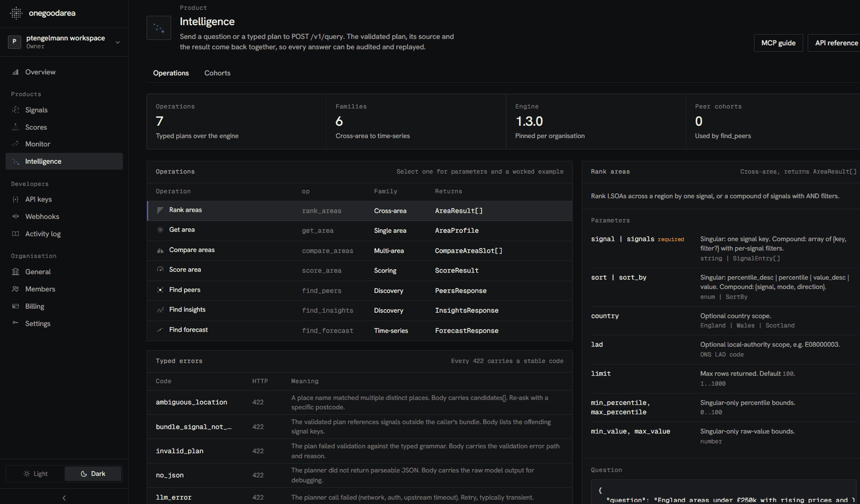
Task: Click the CompareAreaSlot[] return type
Action: coord(469,251)
